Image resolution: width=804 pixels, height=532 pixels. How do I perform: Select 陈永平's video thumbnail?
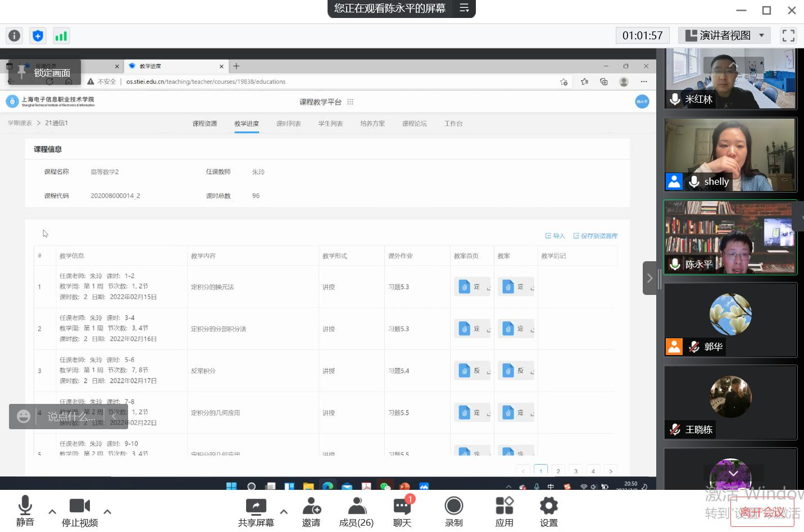click(x=730, y=238)
